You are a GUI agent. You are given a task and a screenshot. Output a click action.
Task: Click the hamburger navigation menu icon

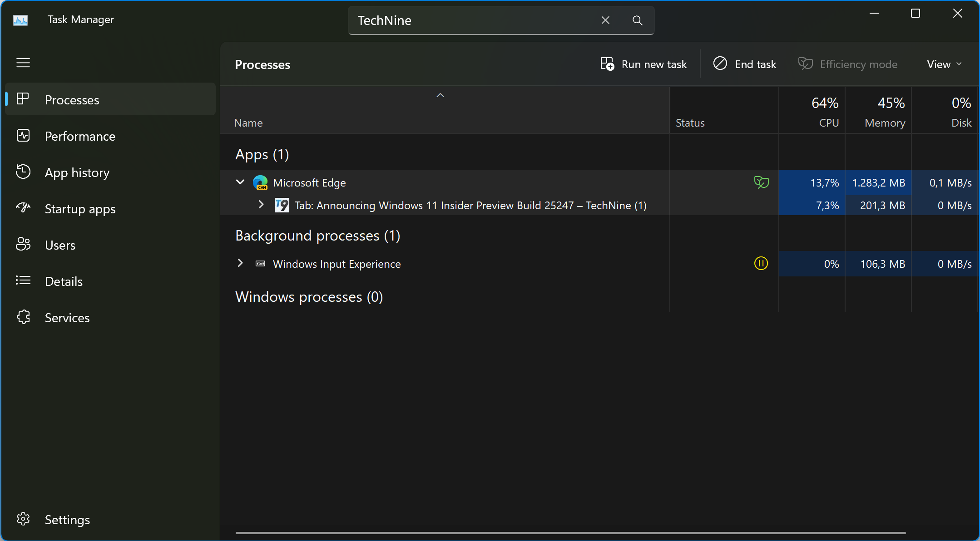[23, 63]
